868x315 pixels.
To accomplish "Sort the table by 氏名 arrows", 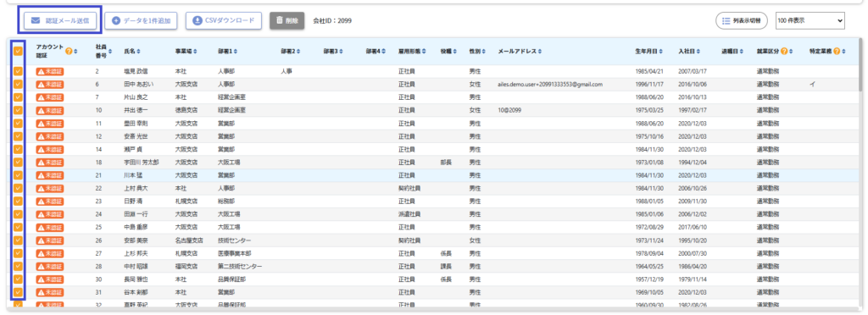I will (x=138, y=52).
